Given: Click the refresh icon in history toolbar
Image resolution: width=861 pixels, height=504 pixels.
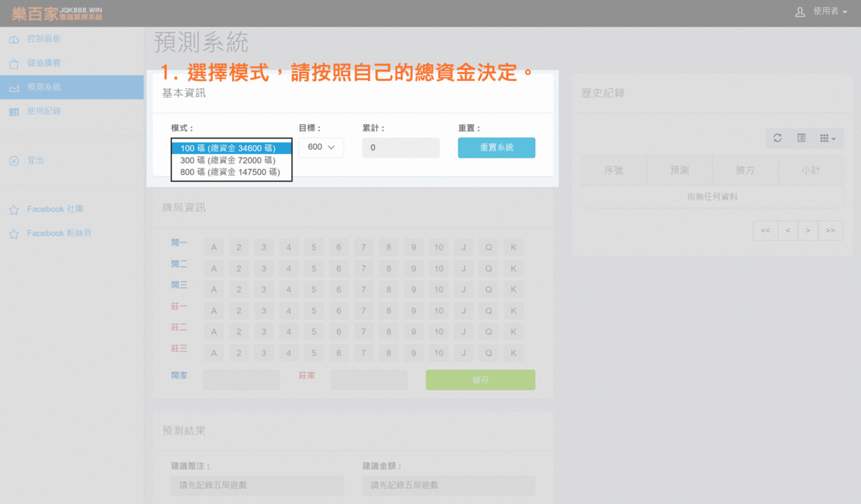Looking at the screenshot, I should pyautogui.click(x=777, y=138).
